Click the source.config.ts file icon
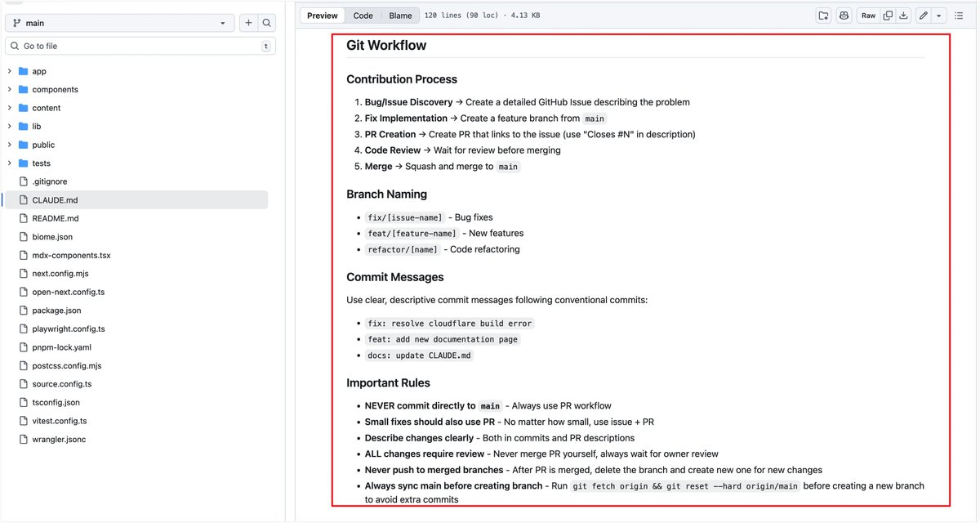Screen dimensions: 980x523 pyautogui.click(x=23, y=384)
